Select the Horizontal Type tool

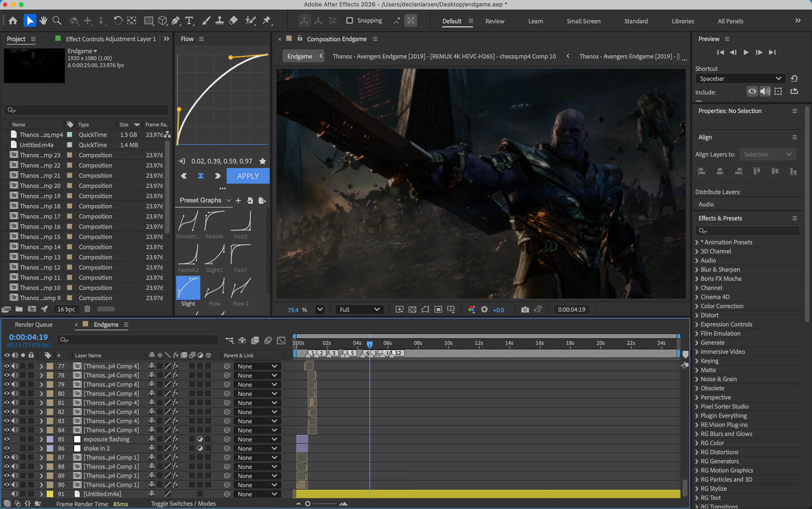190,21
